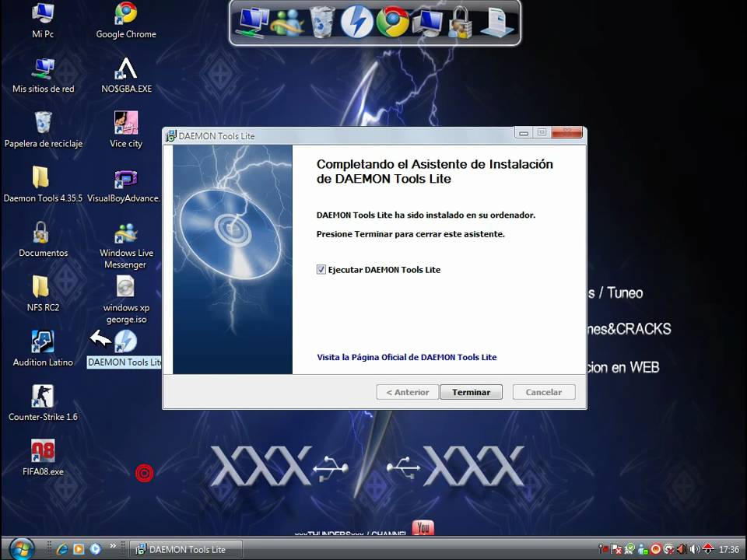Click the red orange speaker tray icon
The image size is (747, 560).
pos(682,549)
